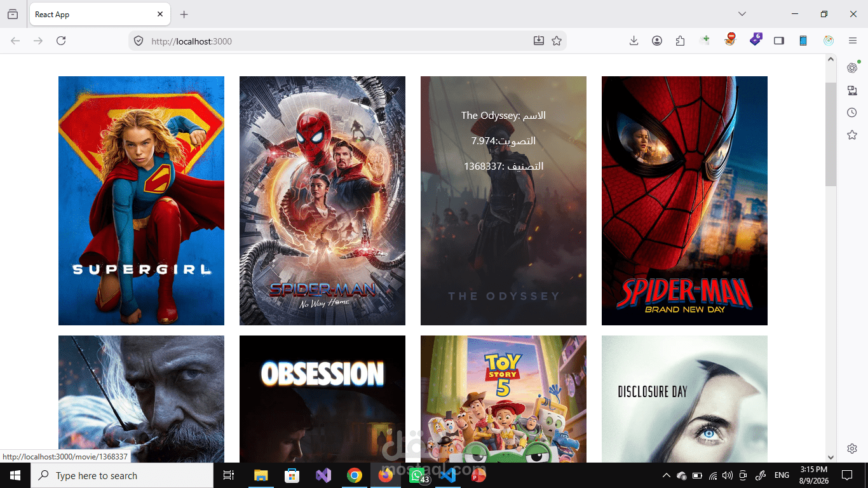The height and width of the screenshot is (488, 868).
Task: Open Visual Studio from the taskbar
Action: (x=323, y=475)
